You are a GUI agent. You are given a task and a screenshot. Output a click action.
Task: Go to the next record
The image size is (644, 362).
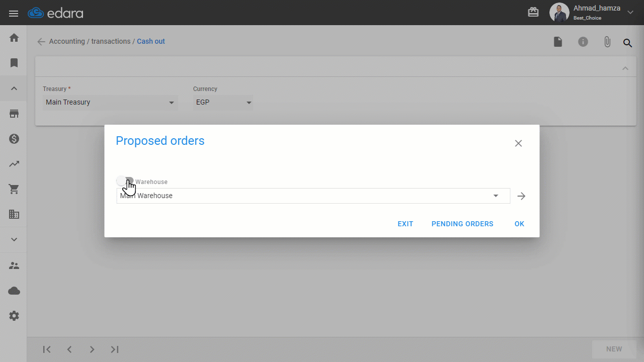click(x=92, y=349)
